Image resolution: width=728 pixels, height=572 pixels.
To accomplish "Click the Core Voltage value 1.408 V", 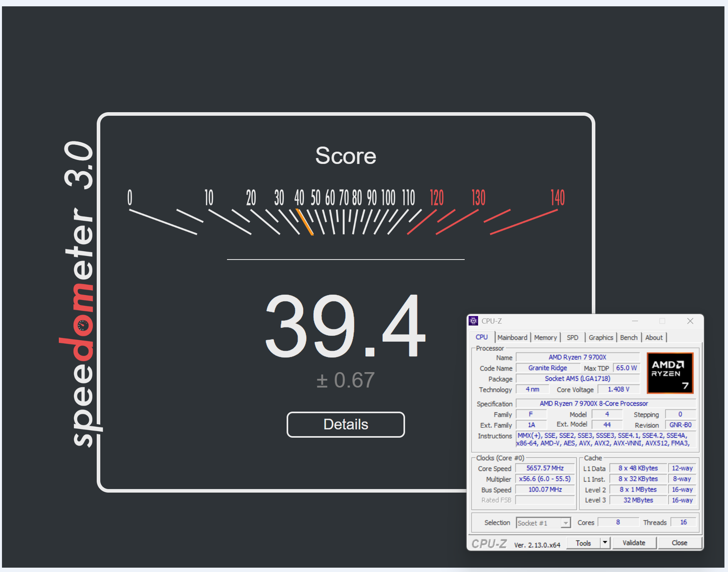I will (619, 389).
